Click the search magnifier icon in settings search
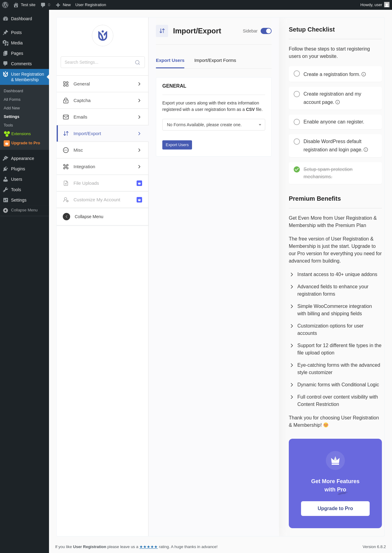This screenshot has width=392, height=553. coord(138,62)
